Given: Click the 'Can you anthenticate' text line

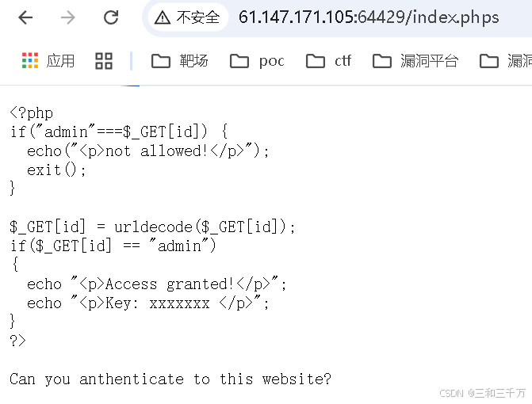Looking at the screenshot, I should (170, 379).
